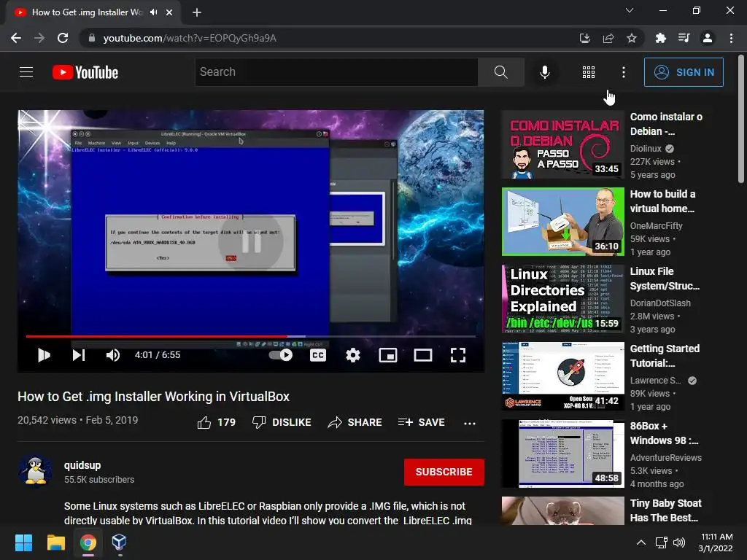
Task: Reload the page
Action: 63,38
